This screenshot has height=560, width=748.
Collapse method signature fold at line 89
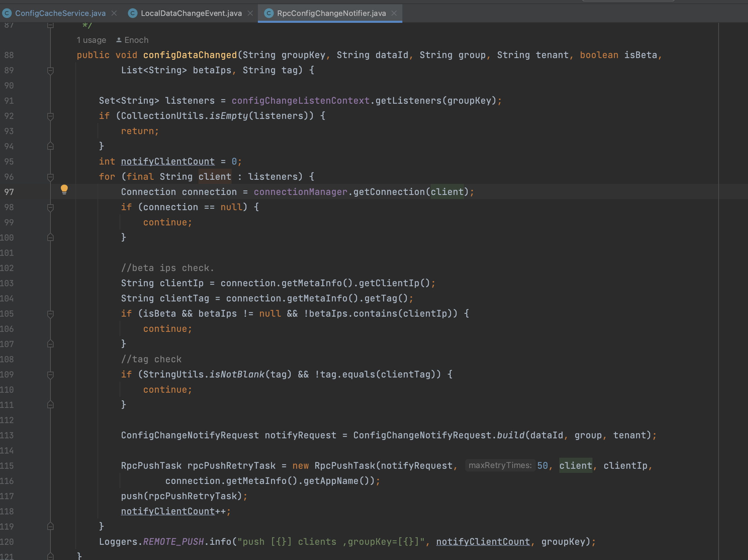pyautogui.click(x=50, y=71)
